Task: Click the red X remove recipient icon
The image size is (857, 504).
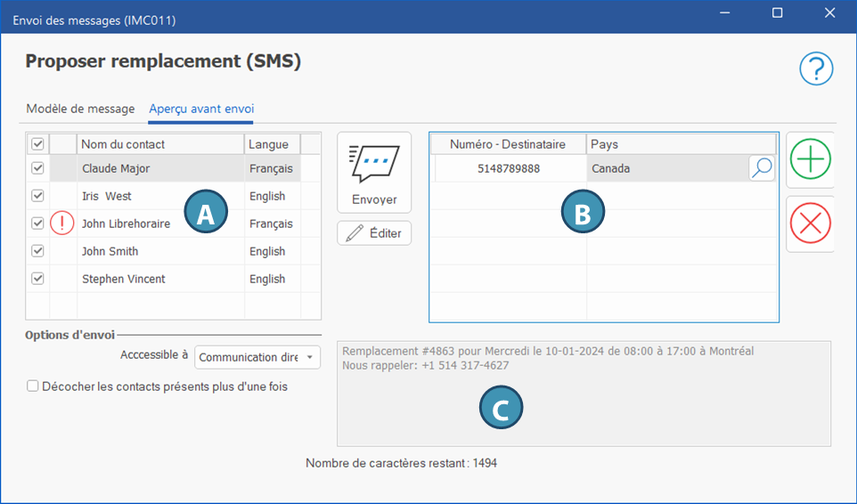Action: click(810, 224)
